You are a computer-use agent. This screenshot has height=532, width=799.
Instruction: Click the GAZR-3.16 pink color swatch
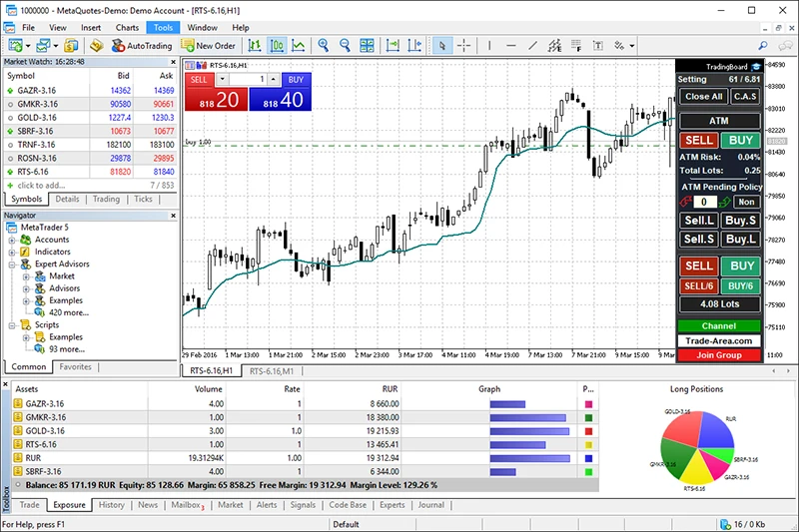588,404
